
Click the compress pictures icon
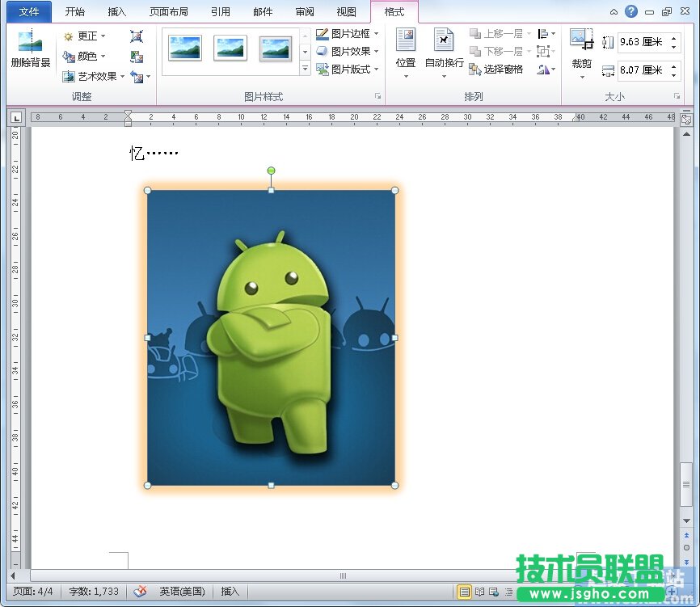coord(137,36)
